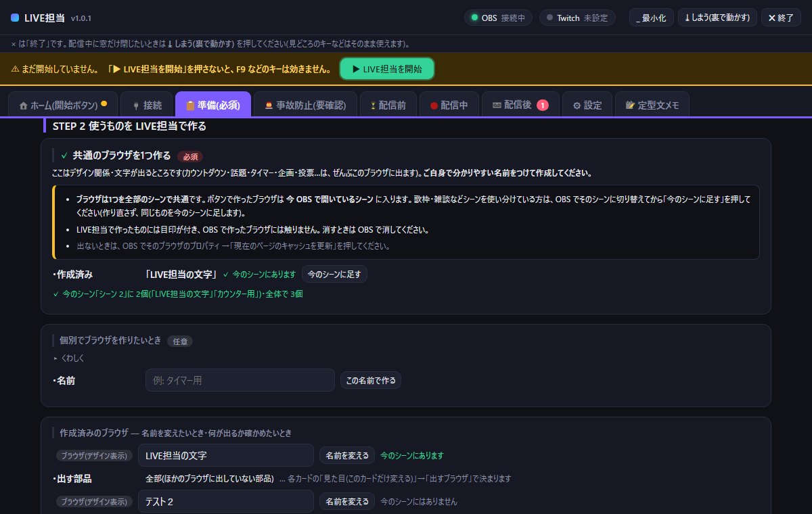The width and height of the screenshot is (812, 514).
Task: Click the green checkmark beside 共通のブラウザを1つ作る
Action: 64,156
